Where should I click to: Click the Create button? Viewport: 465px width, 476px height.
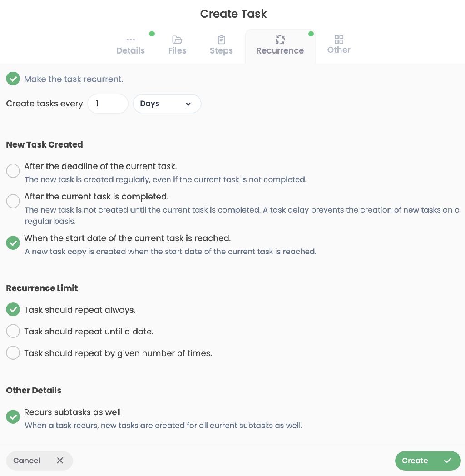428,461
